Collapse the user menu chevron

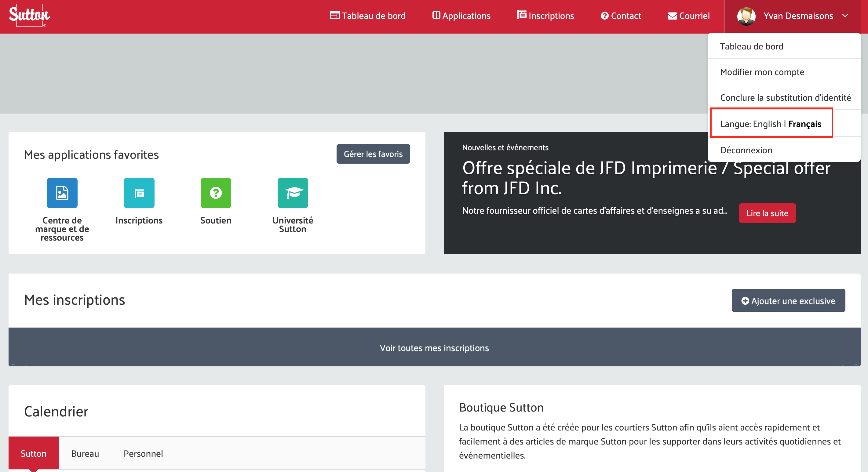pyautogui.click(x=845, y=16)
